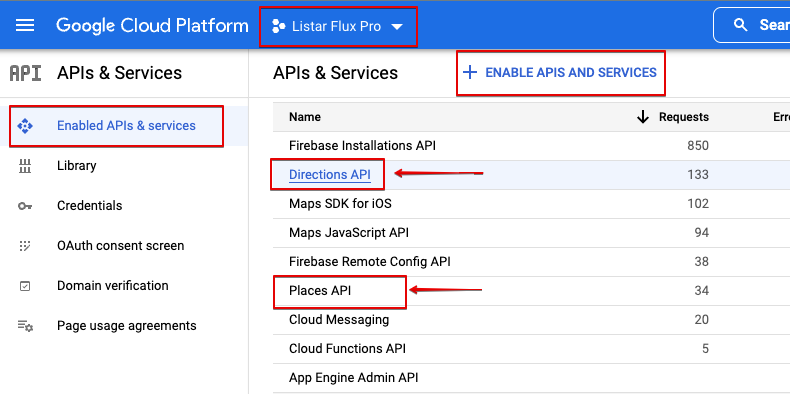Click the Credentials key icon
This screenshot has width=790, height=394.
25,206
